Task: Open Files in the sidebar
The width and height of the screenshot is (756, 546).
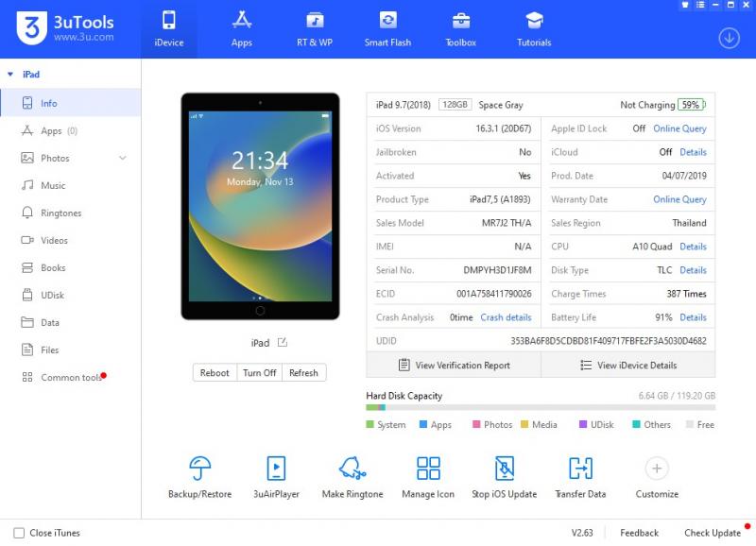Action: click(70, 350)
